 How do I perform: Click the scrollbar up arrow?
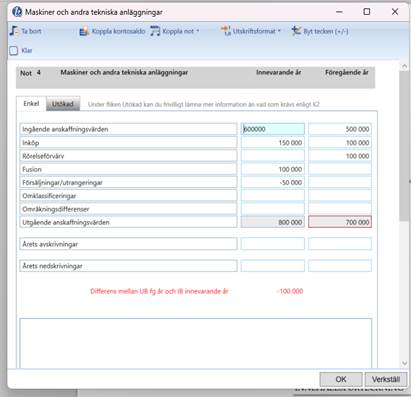coord(404,66)
